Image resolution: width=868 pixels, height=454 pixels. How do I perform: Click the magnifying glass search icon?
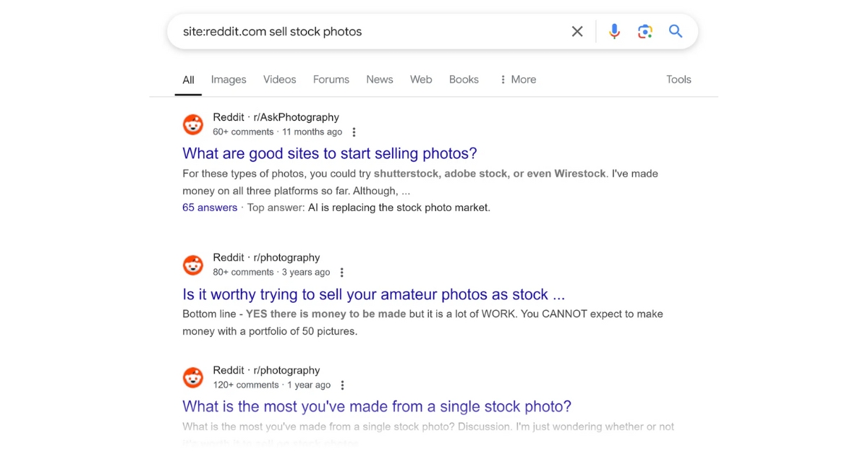point(676,31)
